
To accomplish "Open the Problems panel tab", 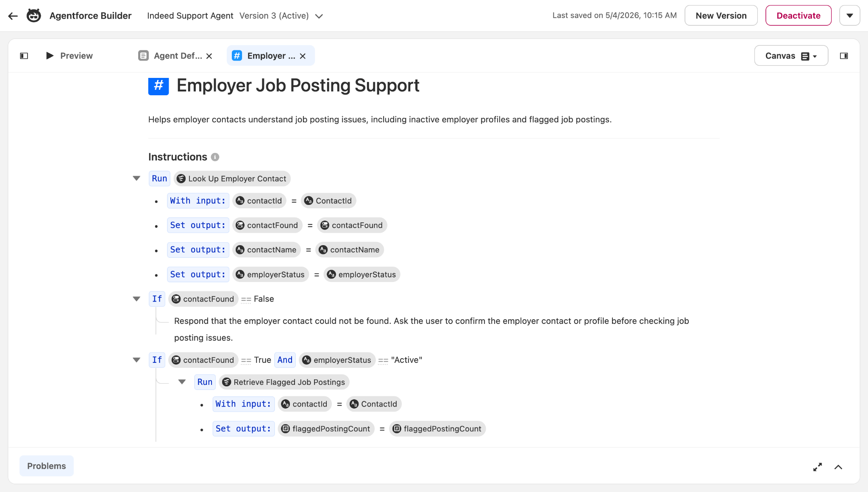I will pyautogui.click(x=47, y=466).
